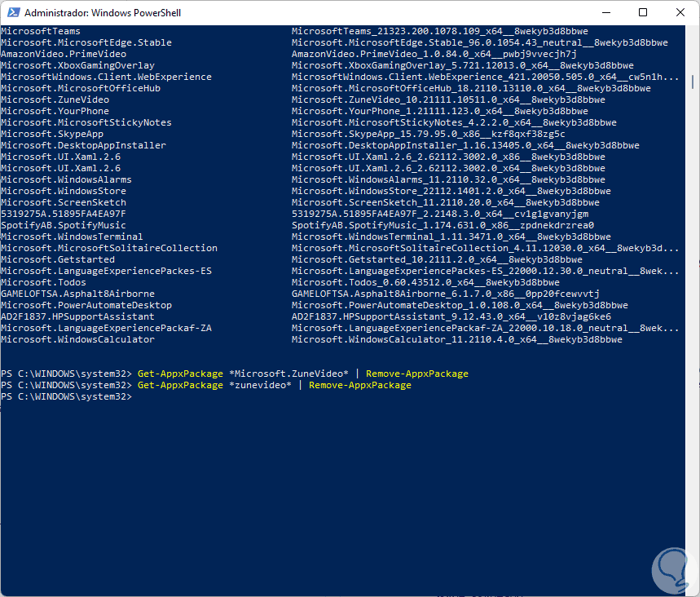
Task: Click MicrosoftWindows.Client.WebExperience name
Action: (x=106, y=77)
